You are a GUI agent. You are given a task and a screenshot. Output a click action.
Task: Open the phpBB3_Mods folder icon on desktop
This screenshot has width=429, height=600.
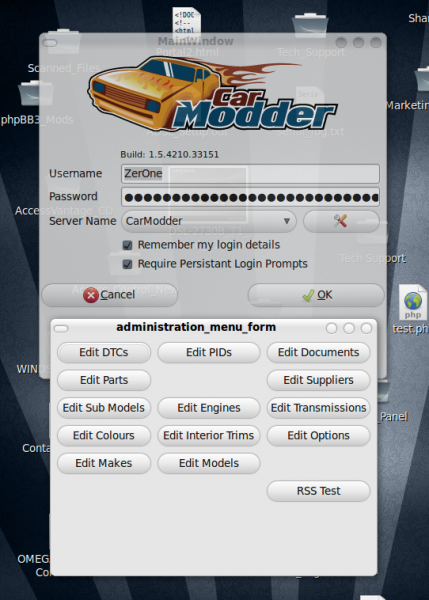pos(35,93)
